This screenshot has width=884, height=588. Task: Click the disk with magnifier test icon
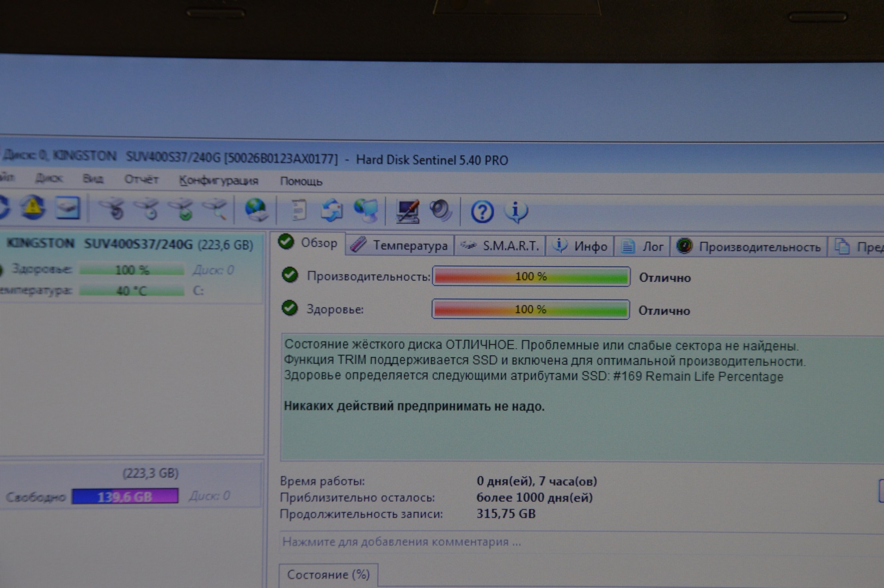tap(216, 210)
